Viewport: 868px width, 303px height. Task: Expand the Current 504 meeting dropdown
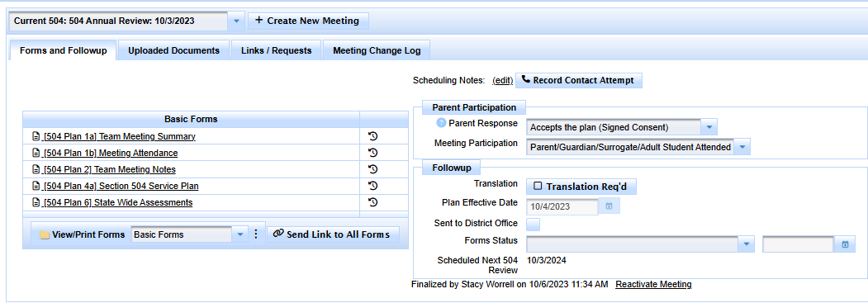tap(236, 21)
